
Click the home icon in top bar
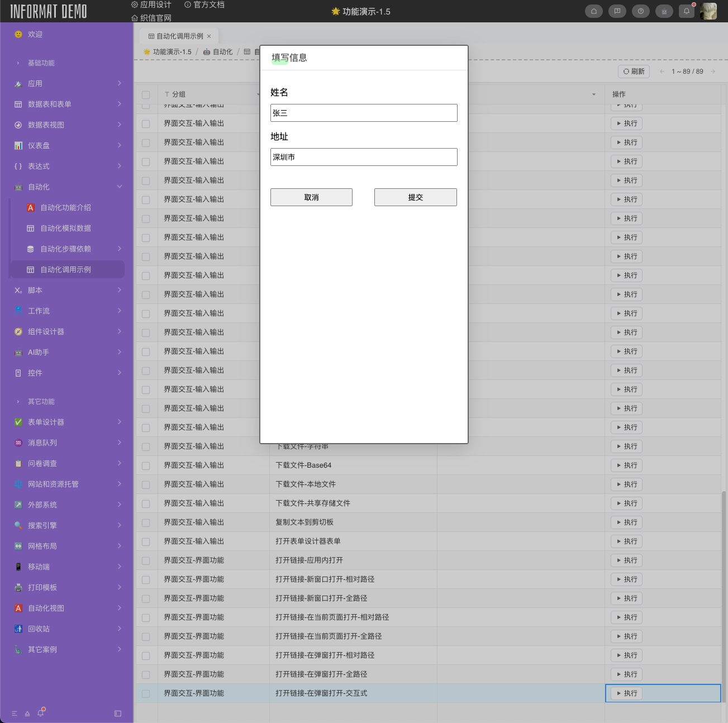click(593, 11)
